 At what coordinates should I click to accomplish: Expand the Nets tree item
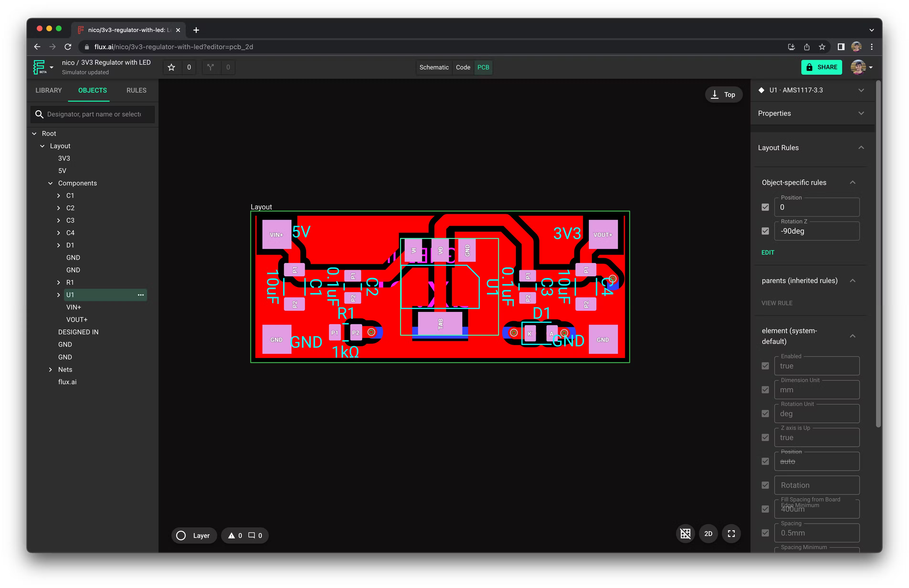50,369
